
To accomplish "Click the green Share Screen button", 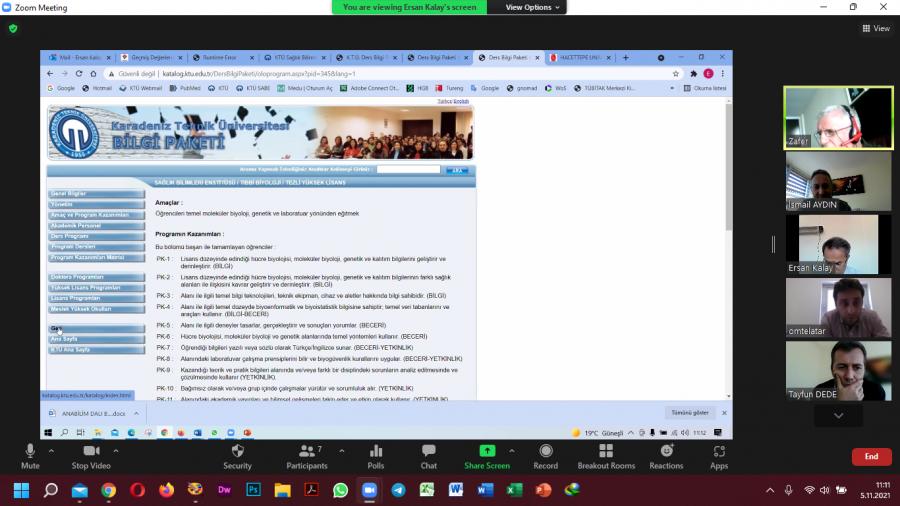I will tap(487, 457).
